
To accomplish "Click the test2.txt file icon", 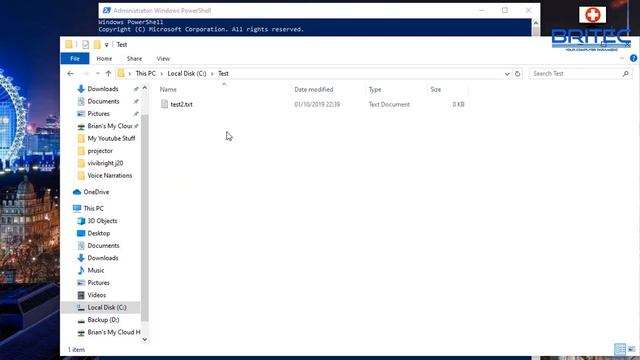I will [164, 104].
